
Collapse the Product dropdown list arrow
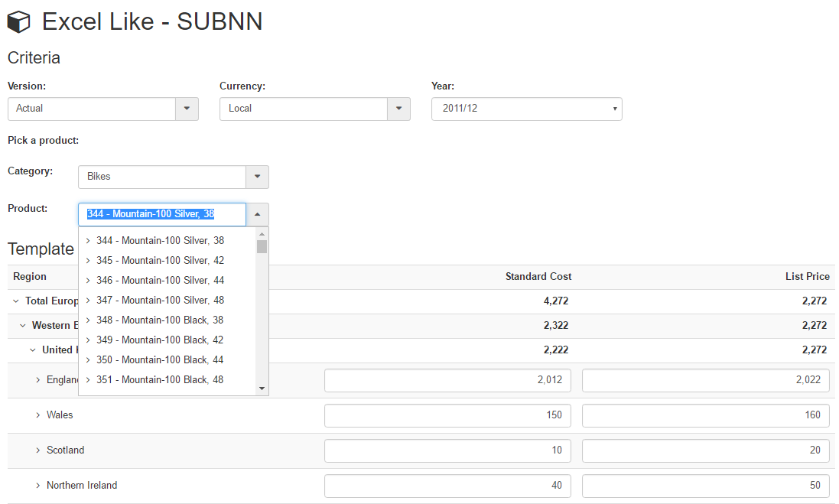click(x=257, y=215)
